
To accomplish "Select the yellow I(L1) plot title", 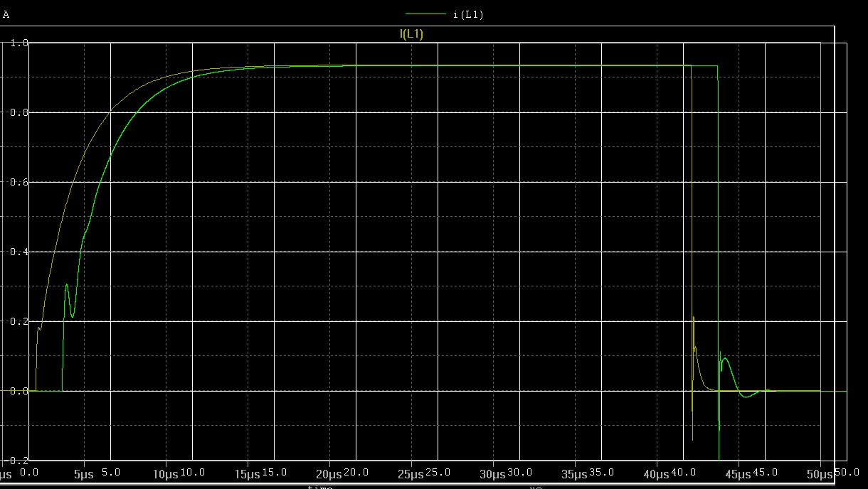I will (x=411, y=33).
